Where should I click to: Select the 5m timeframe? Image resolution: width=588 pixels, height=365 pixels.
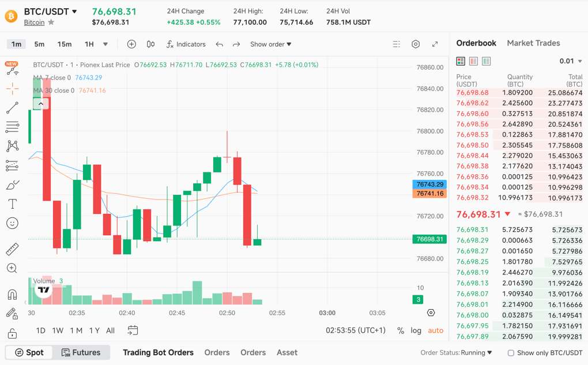pos(39,44)
